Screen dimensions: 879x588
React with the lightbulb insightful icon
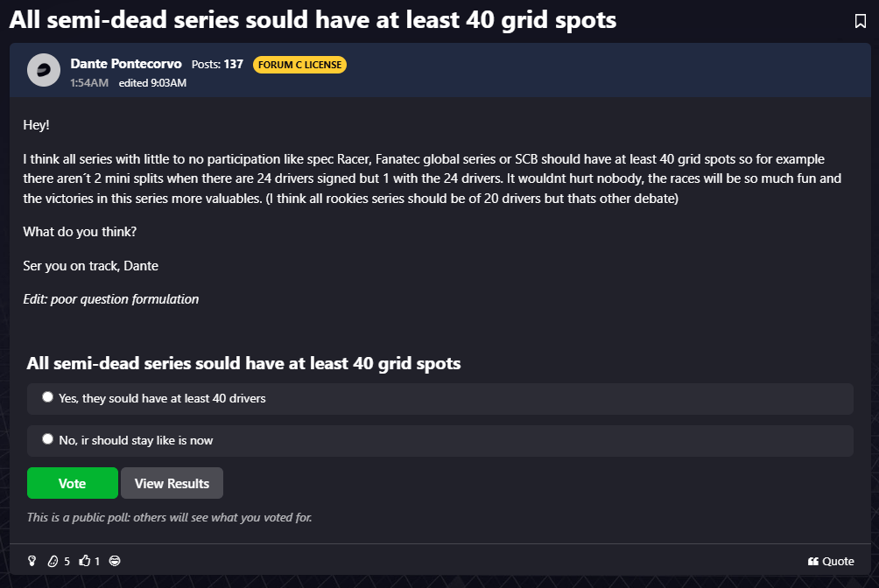click(x=32, y=561)
